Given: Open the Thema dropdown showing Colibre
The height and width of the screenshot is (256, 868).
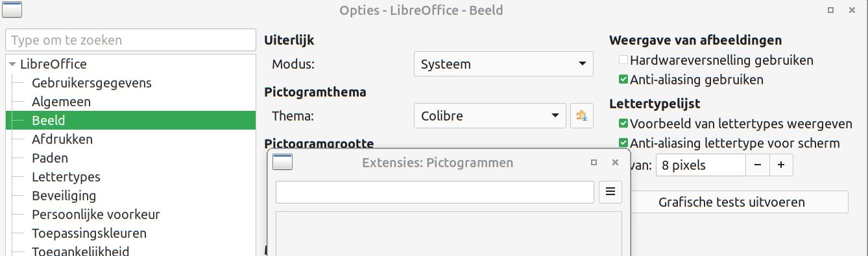Looking at the screenshot, I should click(490, 116).
